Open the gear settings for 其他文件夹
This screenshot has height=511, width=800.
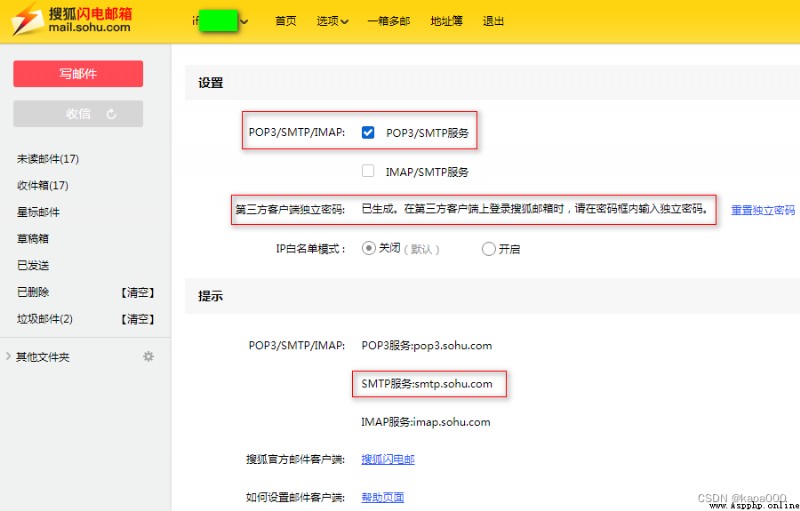click(x=148, y=356)
